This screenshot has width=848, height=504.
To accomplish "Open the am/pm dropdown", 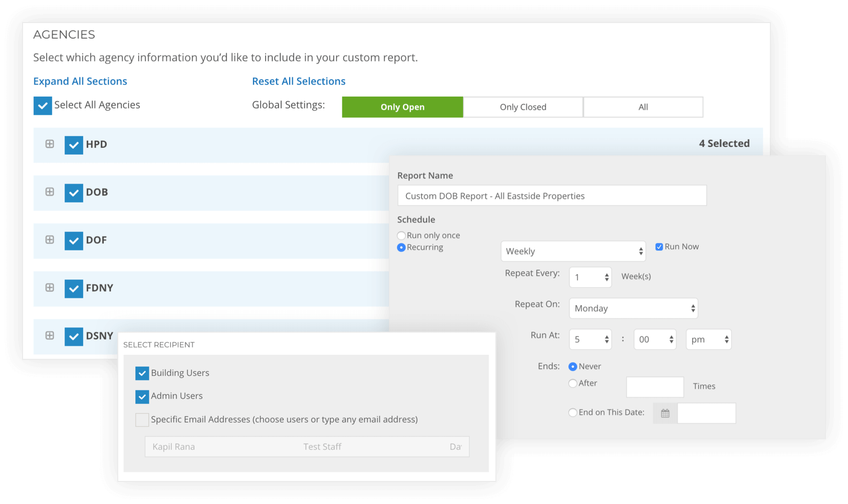I will [x=709, y=339].
